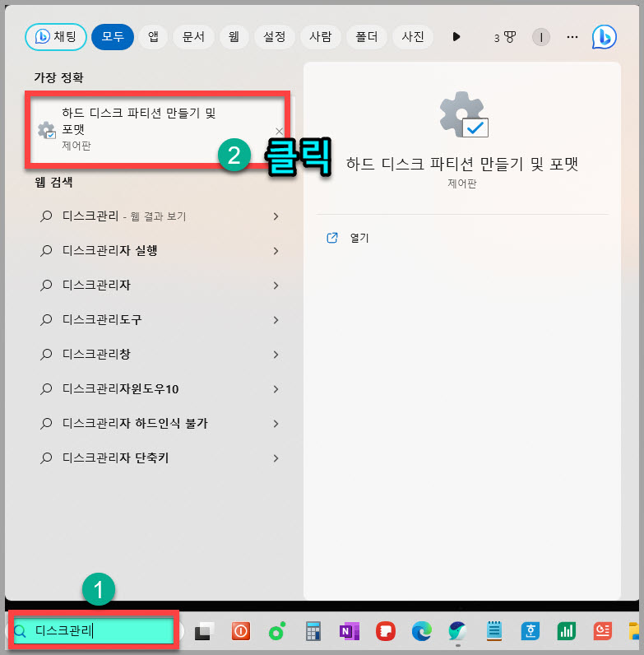Select 디스크관리자 실행 suggestion
The width and height of the screenshot is (644, 655).
point(110,251)
